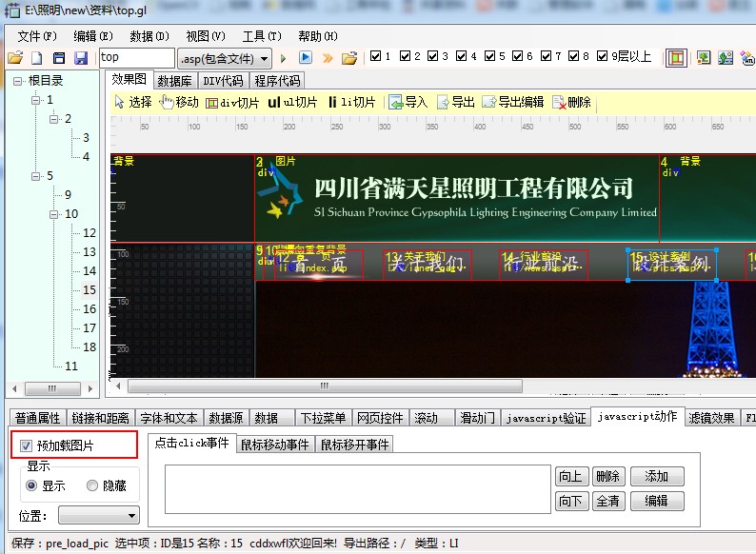Open the 工具(T) menu

[262, 36]
